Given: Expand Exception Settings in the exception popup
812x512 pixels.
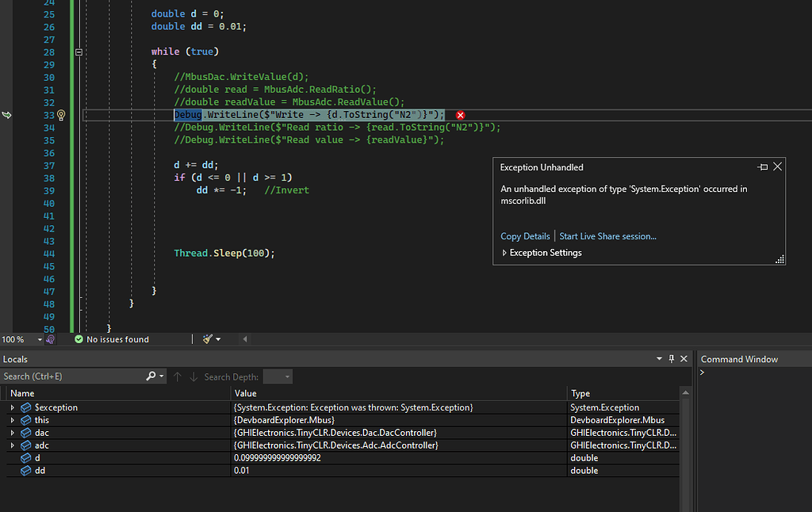Looking at the screenshot, I should pyautogui.click(x=505, y=252).
